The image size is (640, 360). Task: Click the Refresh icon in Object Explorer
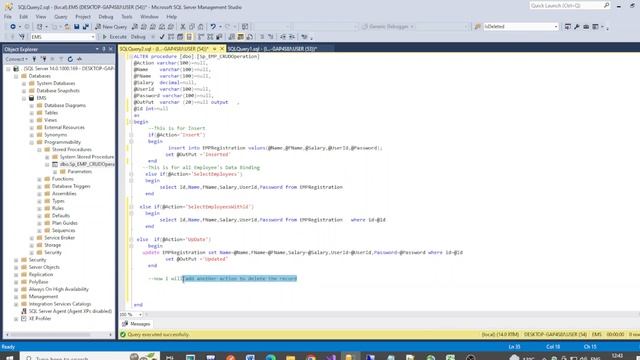click(x=70, y=59)
